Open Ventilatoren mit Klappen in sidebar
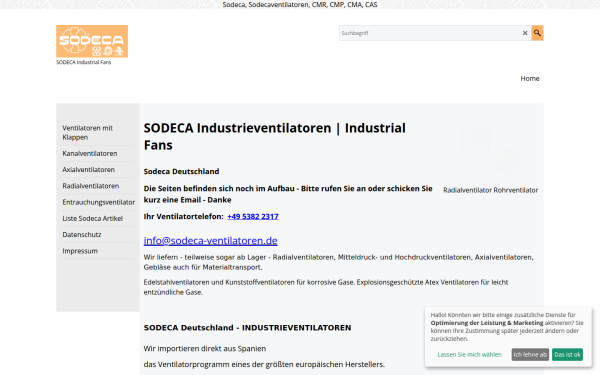Screen dimensions: 600x375 (98, 132)
